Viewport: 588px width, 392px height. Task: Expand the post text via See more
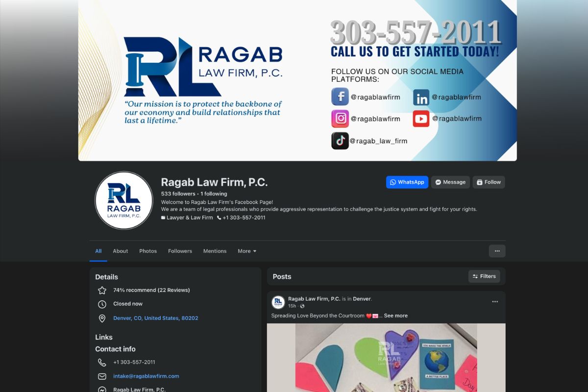click(x=395, y=316)
